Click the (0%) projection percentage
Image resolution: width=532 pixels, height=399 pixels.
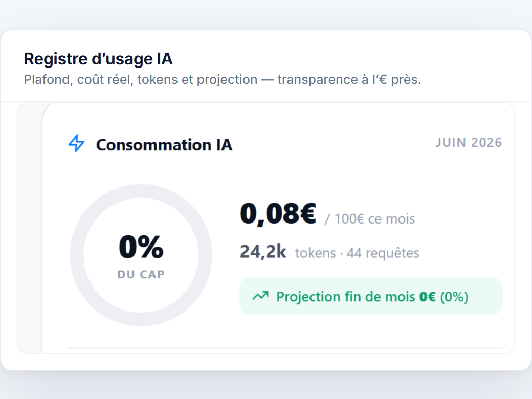(x=454, y=297)
